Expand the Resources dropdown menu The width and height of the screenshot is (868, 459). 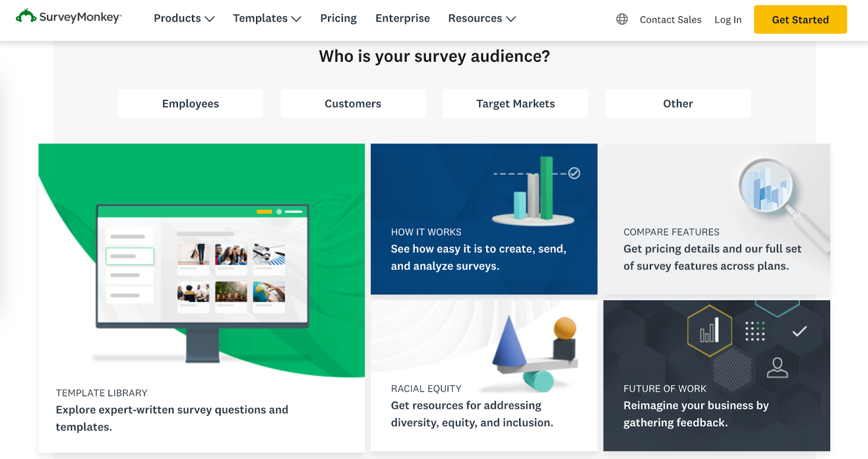[482, 18]
